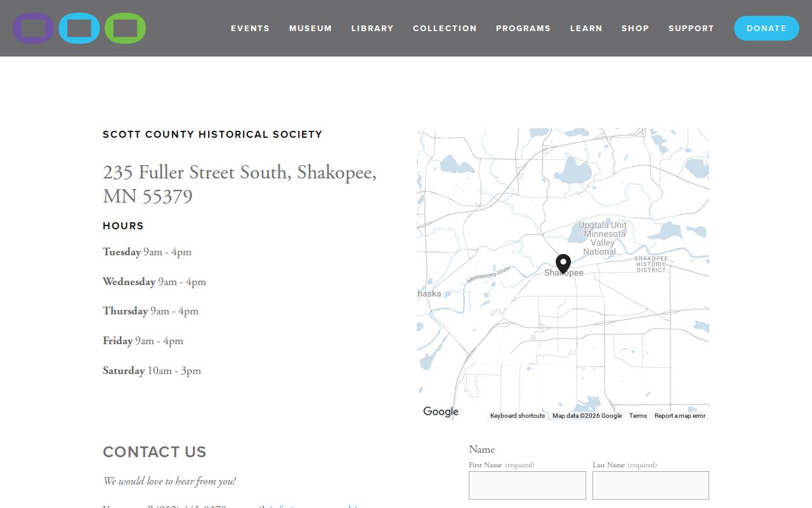Open the map Terms link
Screen dimensions: 812x508
coord(638,416)
